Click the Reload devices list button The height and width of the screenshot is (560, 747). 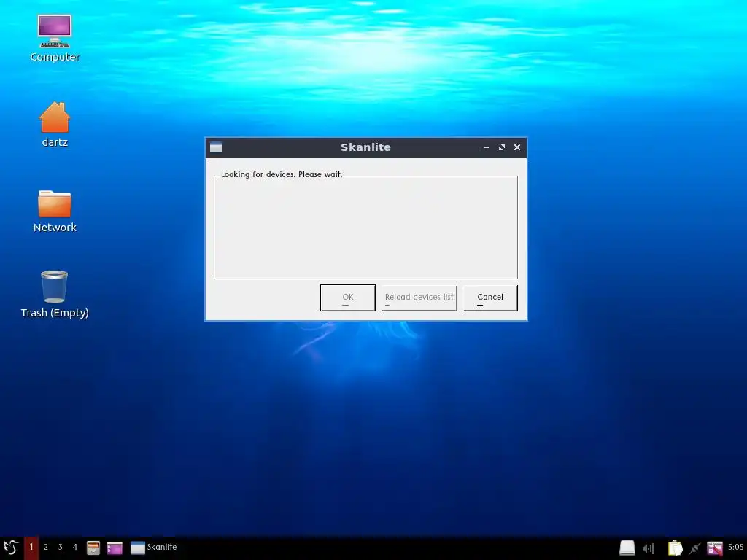[419, 297]
